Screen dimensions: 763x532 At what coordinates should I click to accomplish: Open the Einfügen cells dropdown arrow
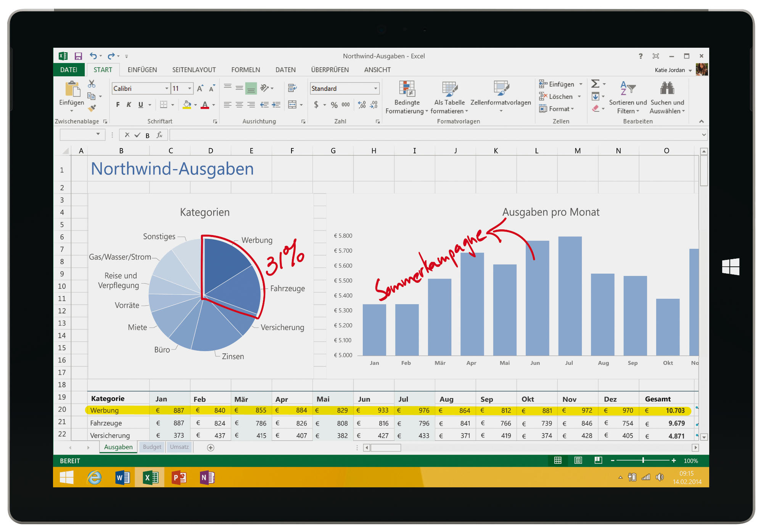[581, 84]
